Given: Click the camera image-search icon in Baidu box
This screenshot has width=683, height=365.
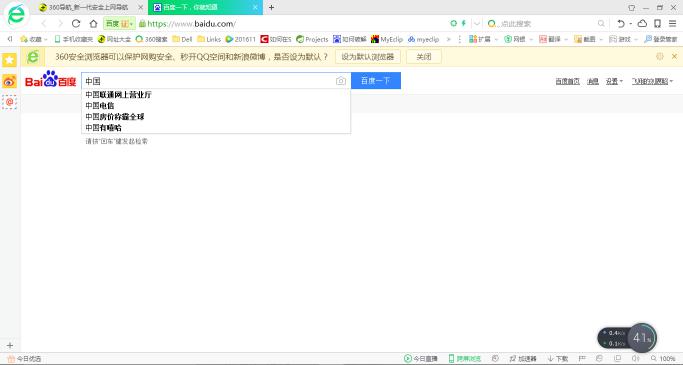Looking at the screenshot, I should click(341, 81).
